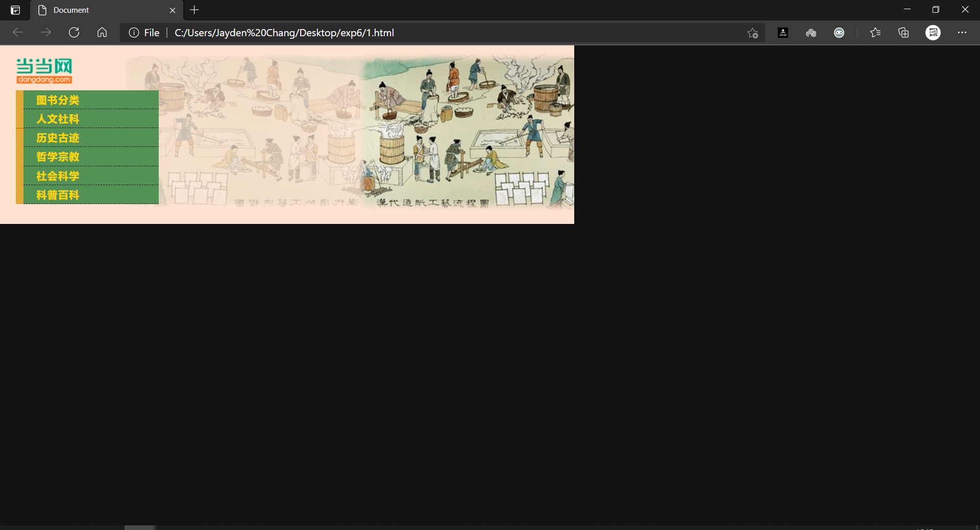This screenshot has width=980, height=530.
Task: Close the Document tab
Action: pyautogui.click(x=173, y=10)
